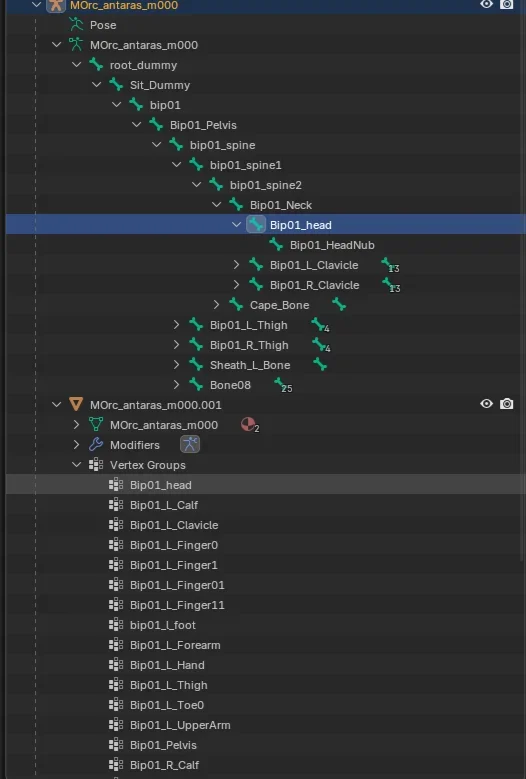
Task: Click the 25 children icon beside Bone08
Action: [x=283, y=385]
